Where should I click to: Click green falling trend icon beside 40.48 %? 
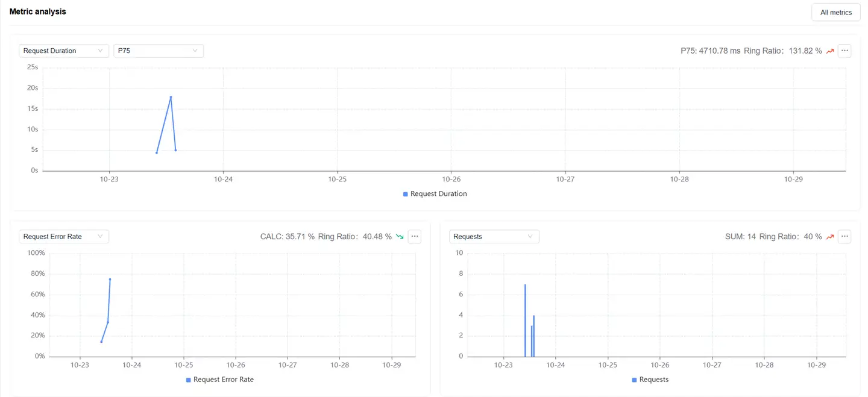pos(400,237)
